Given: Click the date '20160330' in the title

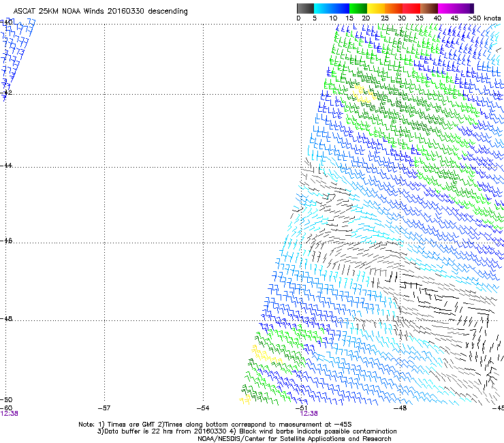Looking at the screenshot, I should pyautogui.click(x=126, y=12).
